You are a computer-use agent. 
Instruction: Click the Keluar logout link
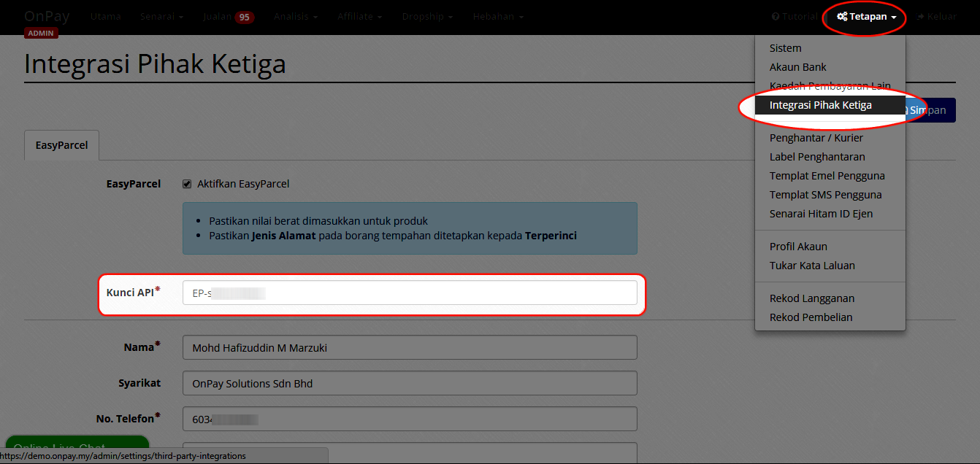937,16
